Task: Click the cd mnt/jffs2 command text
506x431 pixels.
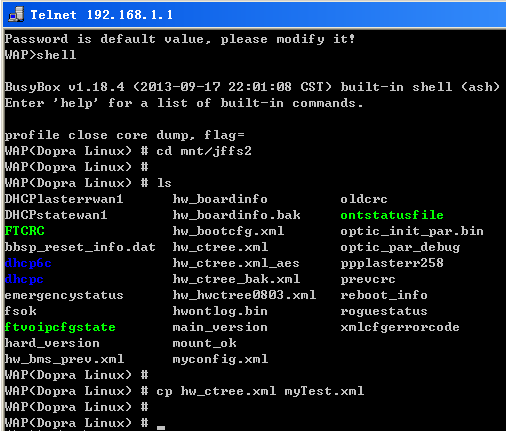Action: (204, 151)
